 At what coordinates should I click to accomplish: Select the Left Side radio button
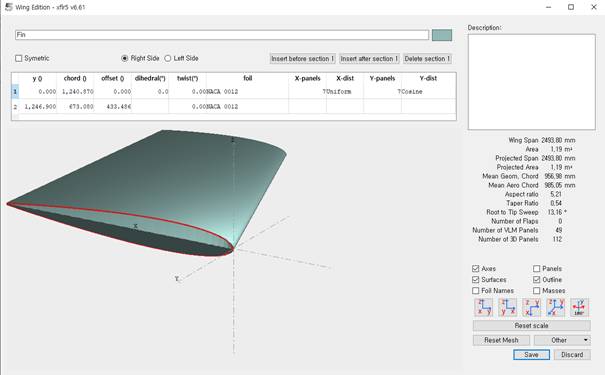(x=167, y=58)
